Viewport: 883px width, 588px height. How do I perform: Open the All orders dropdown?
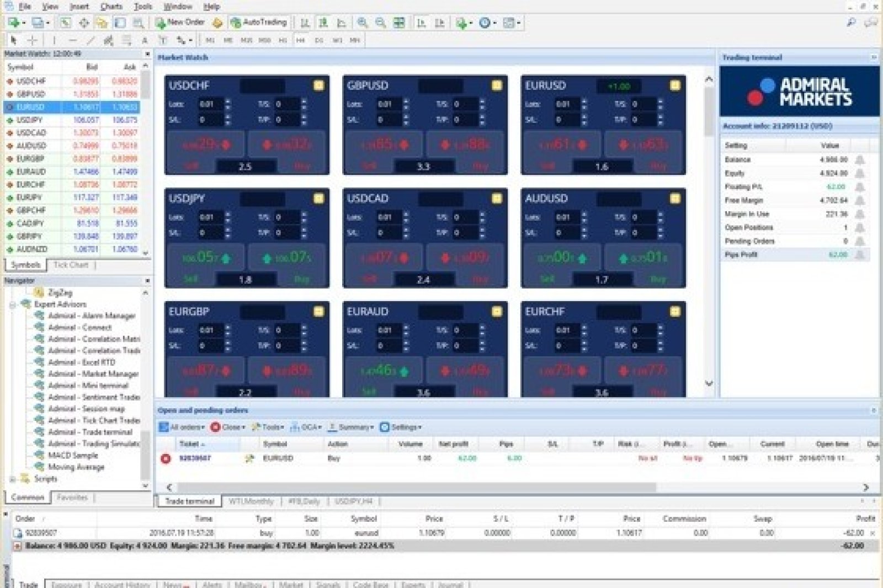182,427
